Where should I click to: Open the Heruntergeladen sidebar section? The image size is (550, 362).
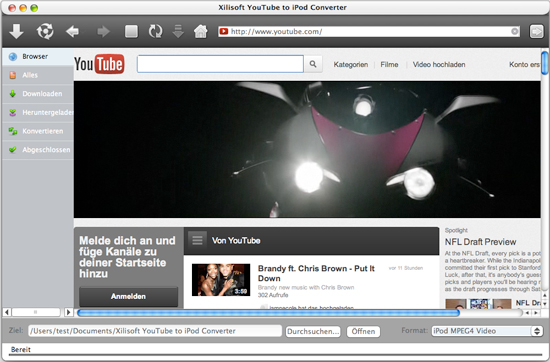pyautogui.click(x=38, y=113)
